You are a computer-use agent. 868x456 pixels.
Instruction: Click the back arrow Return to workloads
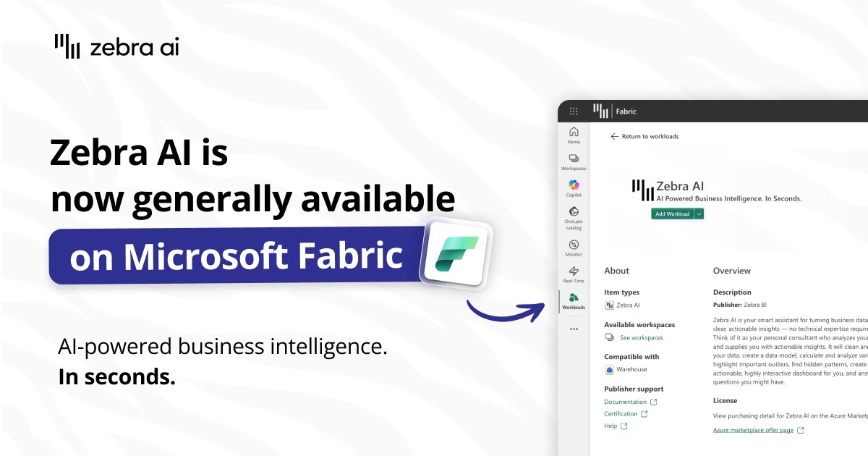644,136
